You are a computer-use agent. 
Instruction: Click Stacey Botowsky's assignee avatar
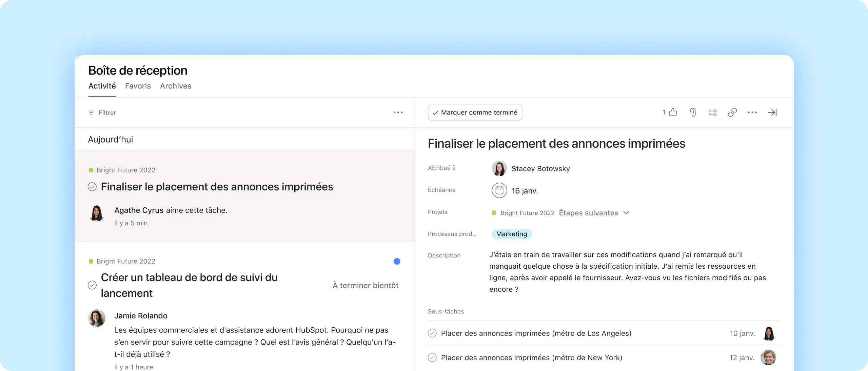(x=499, y=168)
